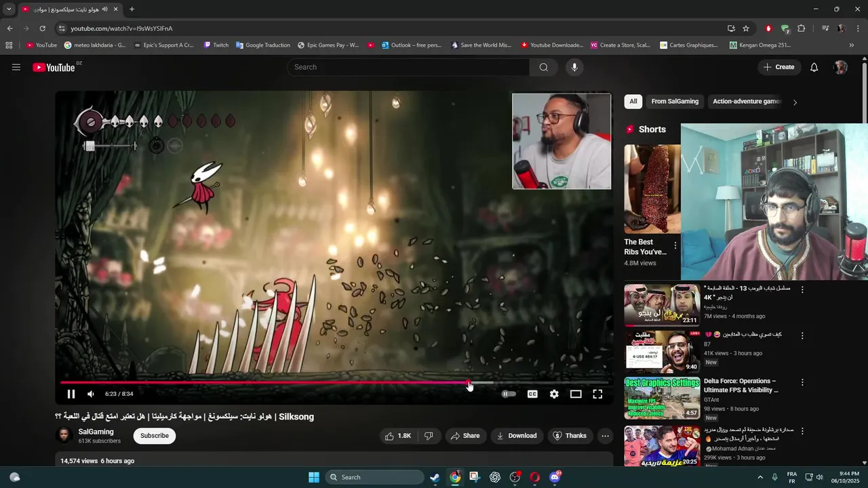Pause the video
The height and width of the screenshot is (488, 868).
tap(71, 394)
